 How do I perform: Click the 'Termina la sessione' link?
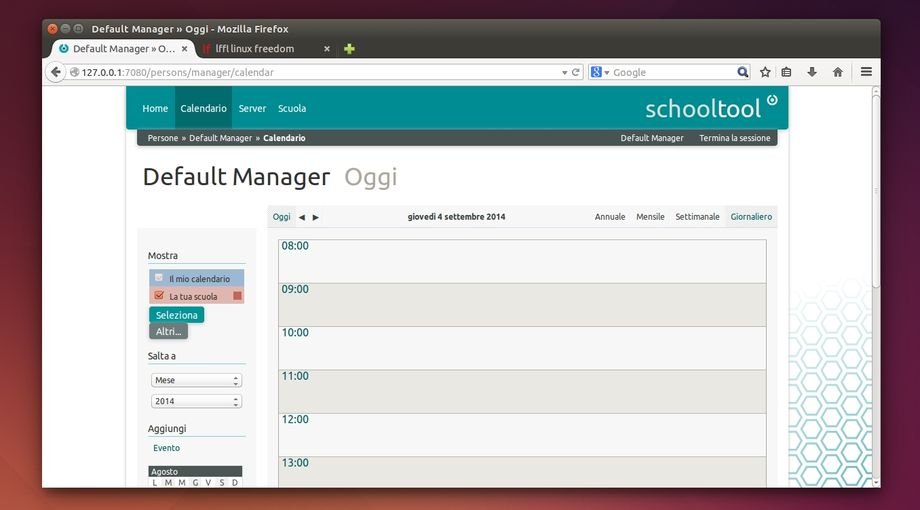pos(734,138)
